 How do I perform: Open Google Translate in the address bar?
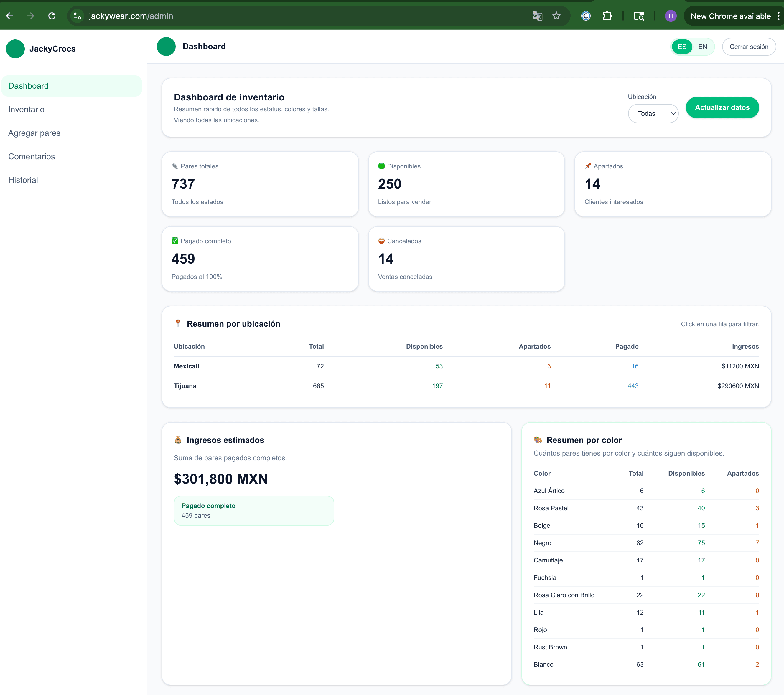coord(537,16)
